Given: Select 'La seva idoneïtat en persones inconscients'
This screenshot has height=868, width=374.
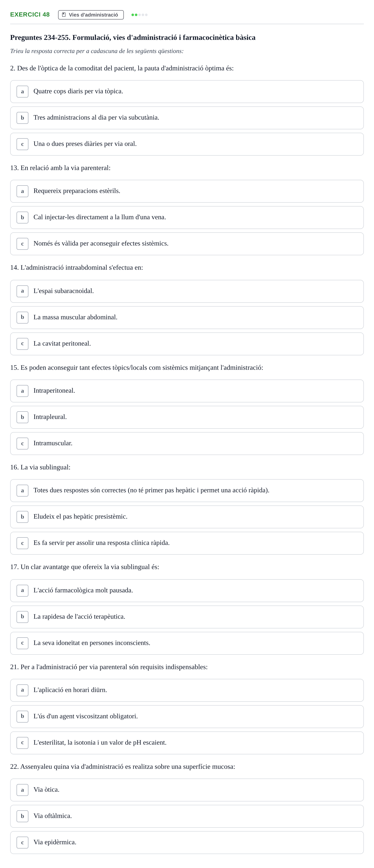Looking at the screenshot, I should tap(187, 643).
